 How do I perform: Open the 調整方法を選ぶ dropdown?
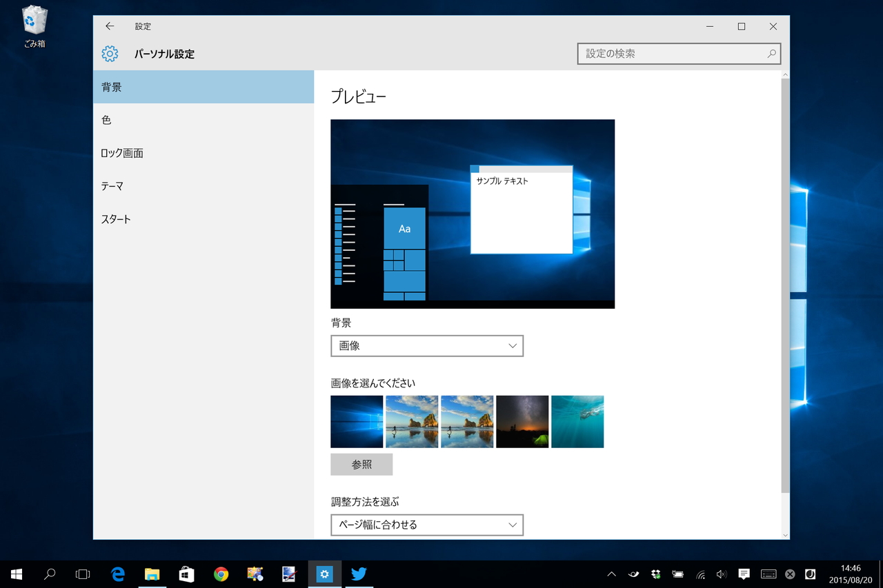(x=426, y=525)
